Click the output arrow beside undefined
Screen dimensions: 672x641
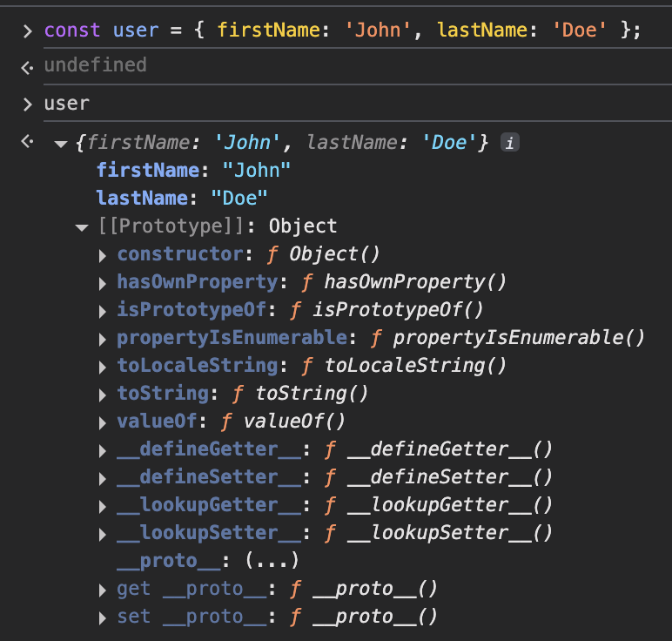(x=27, y=67)
